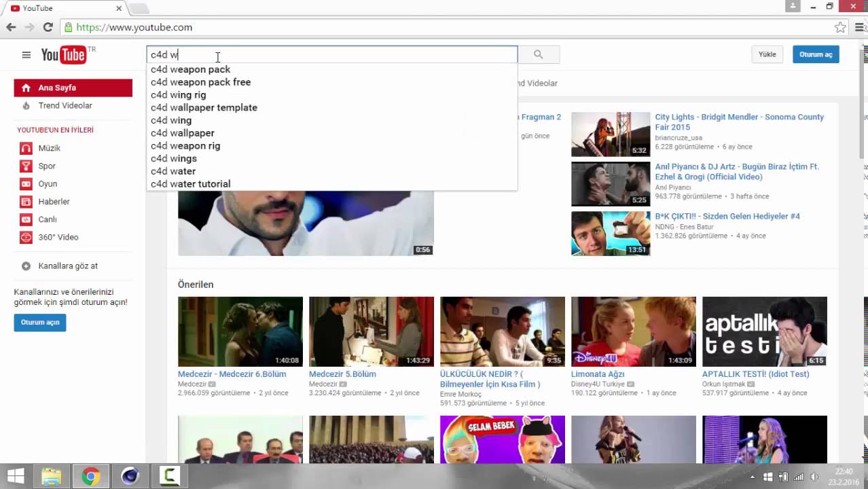Open the City Lights video thumbnail

pyautogui.click(x=611, y=134)
